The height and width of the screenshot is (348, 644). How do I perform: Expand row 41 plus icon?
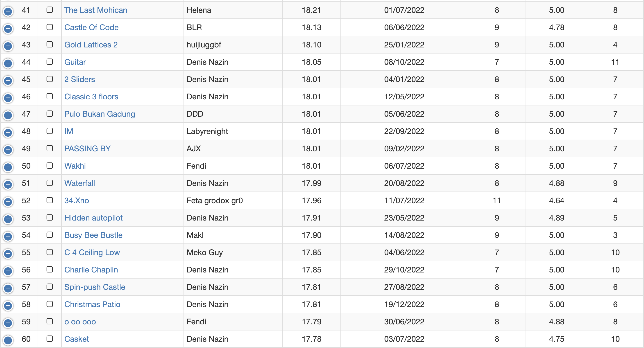click(x=8, y=11)
